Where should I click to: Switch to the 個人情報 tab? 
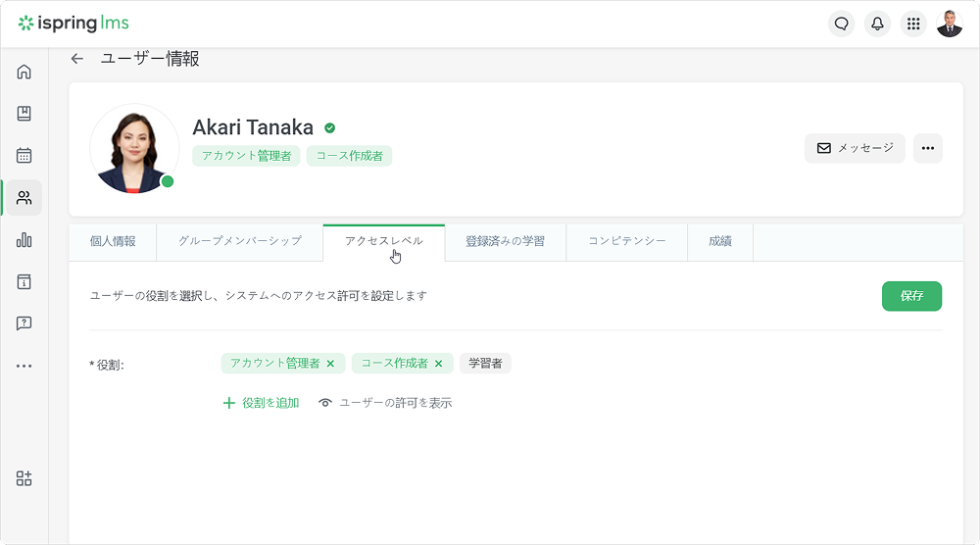coord(113,241)
